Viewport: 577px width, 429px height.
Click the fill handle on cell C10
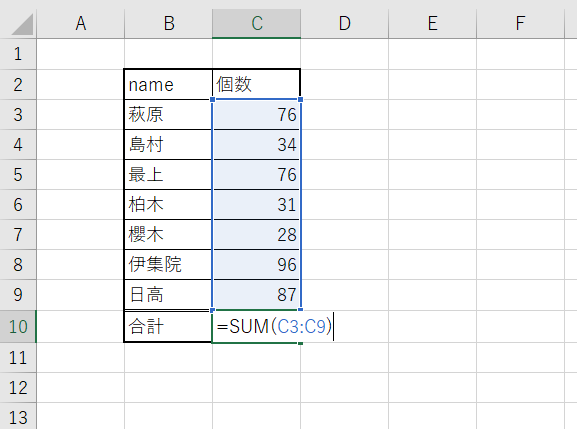click(x=301, y=343)
